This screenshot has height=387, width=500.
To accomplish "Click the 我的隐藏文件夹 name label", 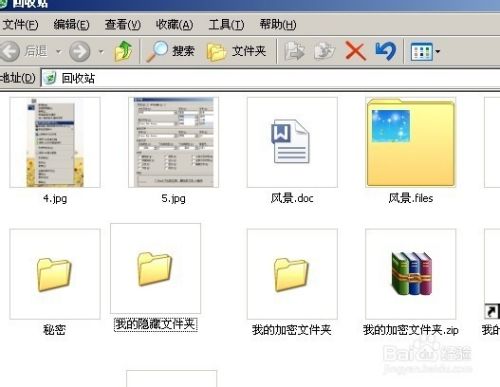I will tap(156, 324).
